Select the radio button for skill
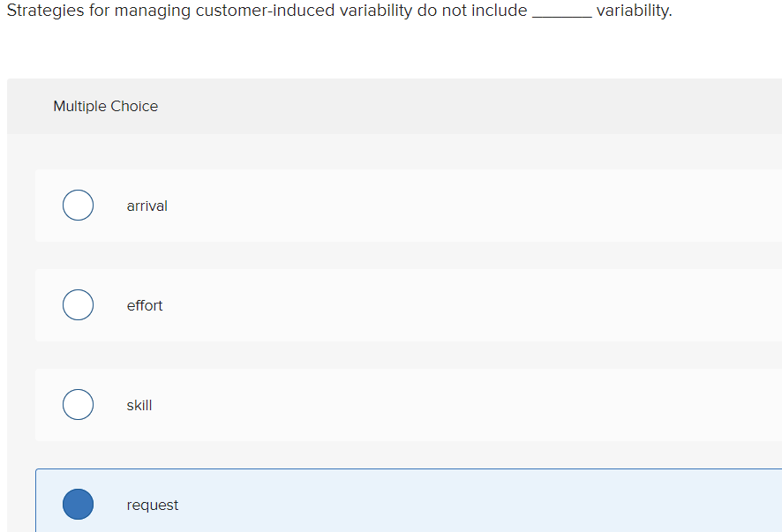Image resolution: width=782 pixels, height=532 pixels. [x=78, y=404]
